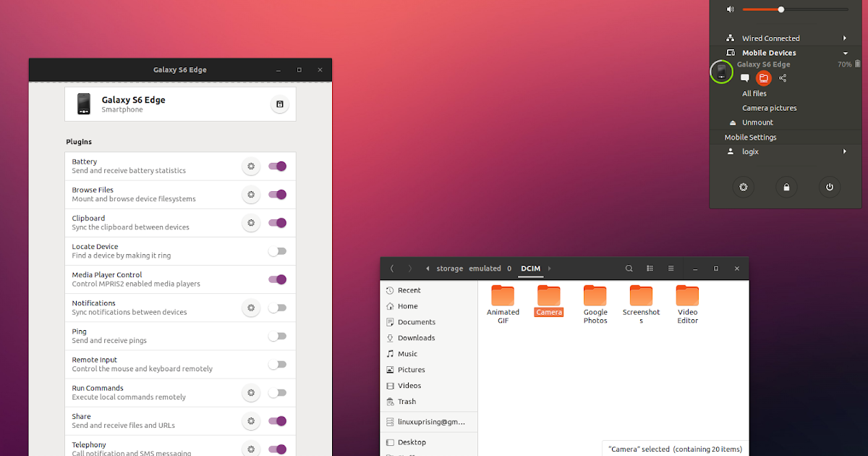868x456 pixels.
Task: Adjust the volume slider at the top
Action: (780, 9)
